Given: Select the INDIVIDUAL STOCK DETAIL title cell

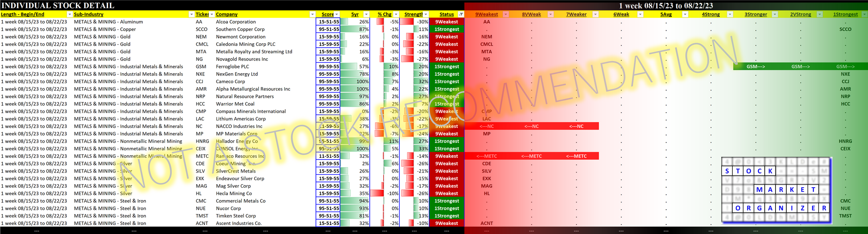Looking at the screenshot, I should tap(58, 6).
